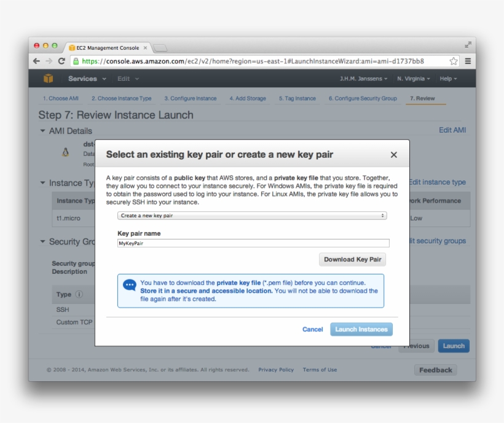Open the Privacy Policy footer link
Screen dimensions: 504x423
(x=276, y=370)
